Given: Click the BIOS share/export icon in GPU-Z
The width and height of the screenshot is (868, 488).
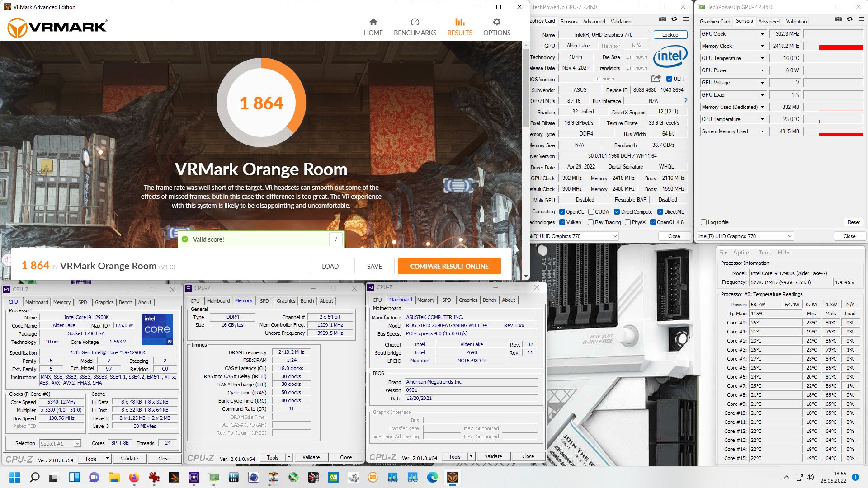Looking at the screenshot, I should click(656, 78).
